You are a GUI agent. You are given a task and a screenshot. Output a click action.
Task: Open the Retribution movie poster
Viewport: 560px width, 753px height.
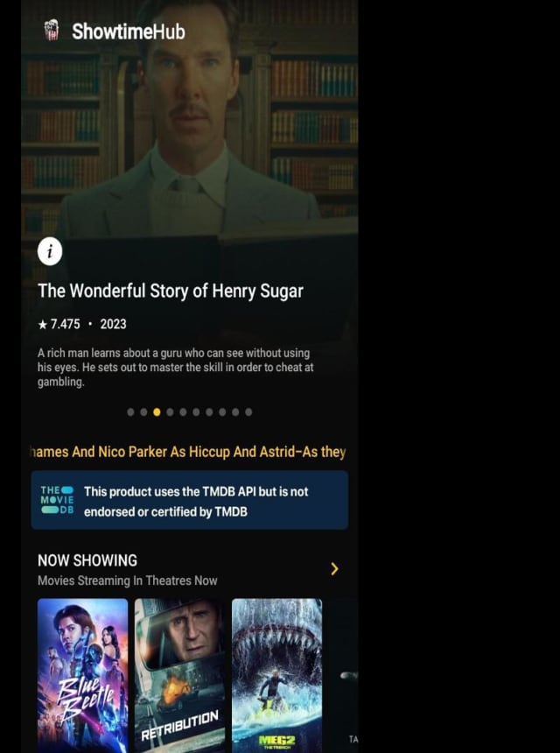[x=179, y=675]
